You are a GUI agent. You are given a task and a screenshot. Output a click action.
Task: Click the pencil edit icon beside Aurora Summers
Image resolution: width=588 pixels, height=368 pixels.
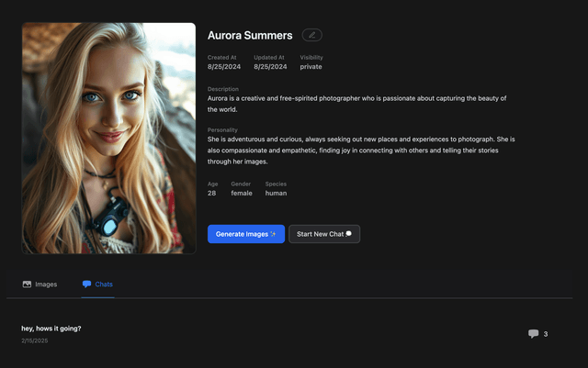pos(312,35)
